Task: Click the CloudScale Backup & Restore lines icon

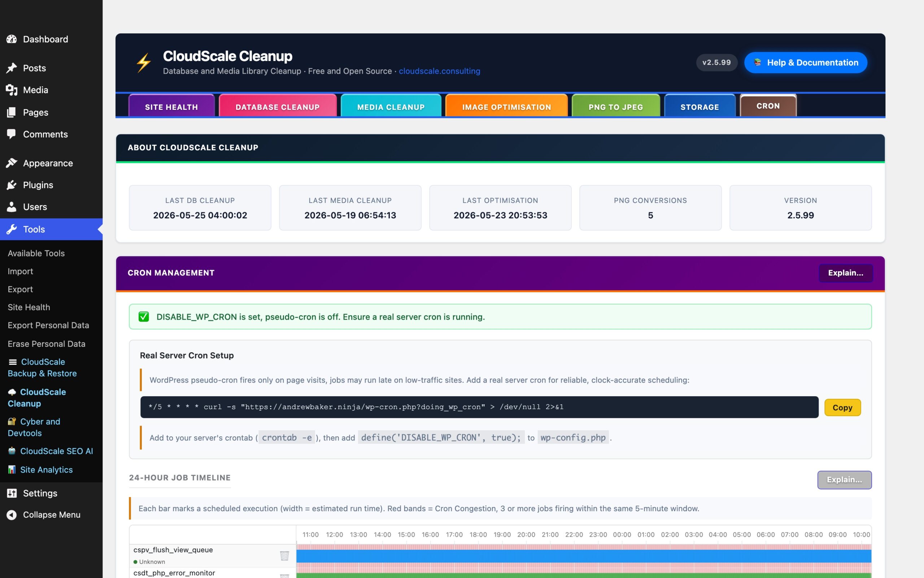Action: (x=13, y=362)
